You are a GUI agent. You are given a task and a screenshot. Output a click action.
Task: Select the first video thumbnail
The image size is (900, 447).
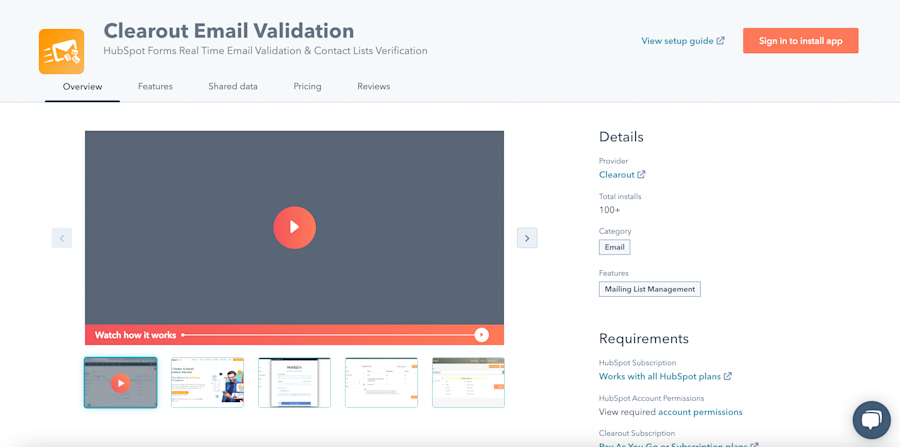(x=121, y=383)
